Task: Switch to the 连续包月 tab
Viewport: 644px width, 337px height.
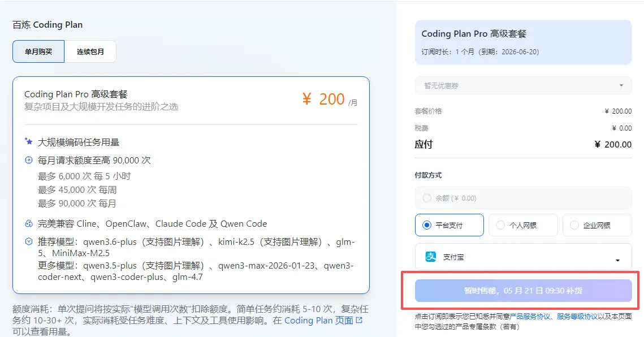Action: (90, 51)
